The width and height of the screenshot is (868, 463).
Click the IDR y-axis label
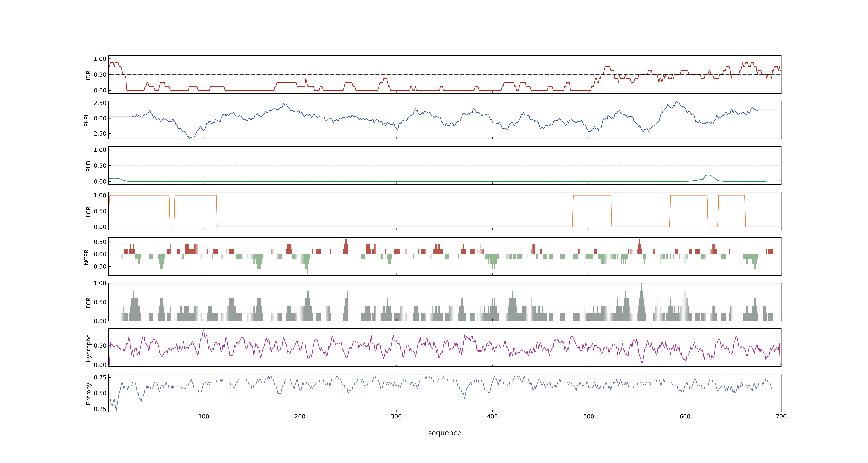pos(89,75)
